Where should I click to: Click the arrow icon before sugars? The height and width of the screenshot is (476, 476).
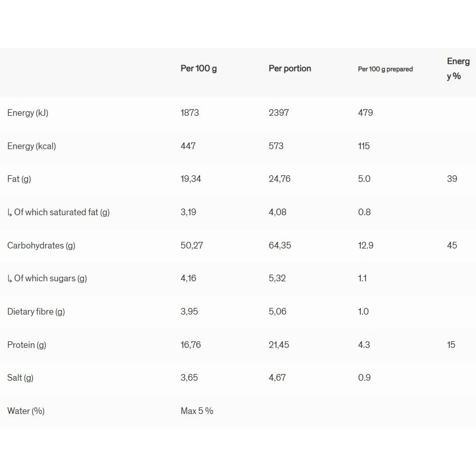click(10, 279)
